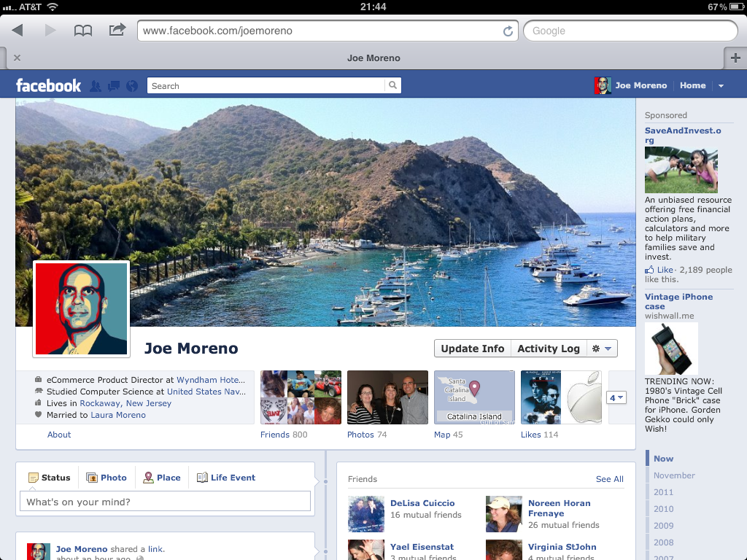Expand the 4 more sections dropdown

616,397
